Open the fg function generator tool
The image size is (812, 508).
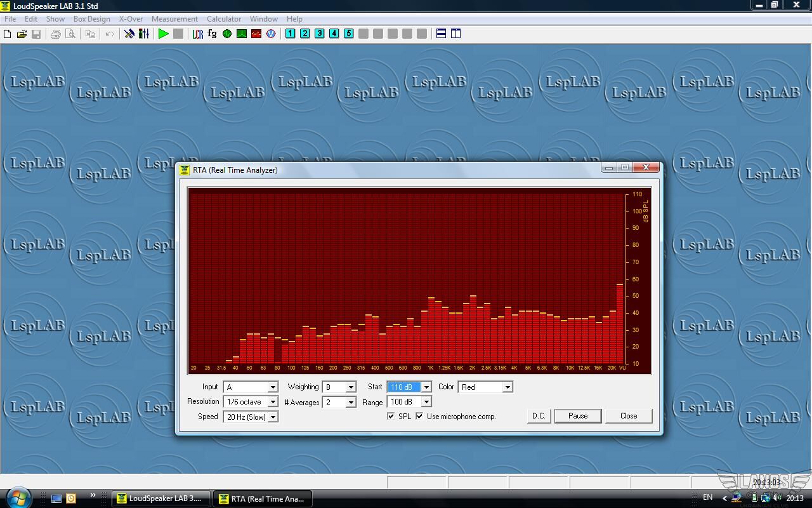(x=213, y=34)
